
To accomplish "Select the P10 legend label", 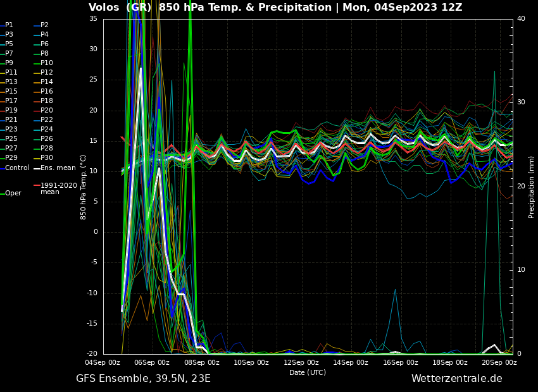I will [47, 63].
